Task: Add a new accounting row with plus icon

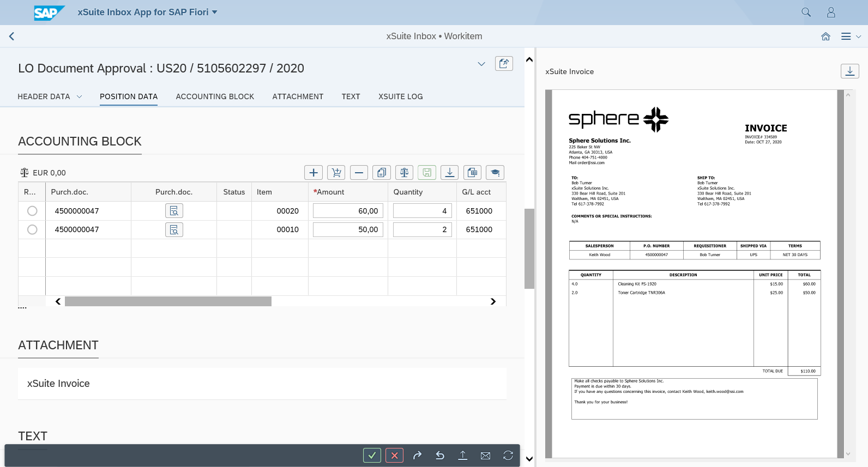Action: [x=314, y=173]
